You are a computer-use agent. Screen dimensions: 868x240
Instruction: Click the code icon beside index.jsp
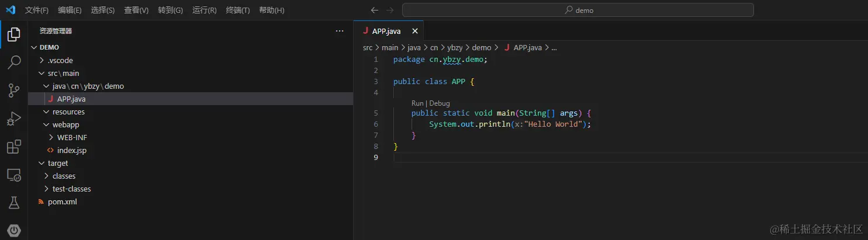point(50,150)
